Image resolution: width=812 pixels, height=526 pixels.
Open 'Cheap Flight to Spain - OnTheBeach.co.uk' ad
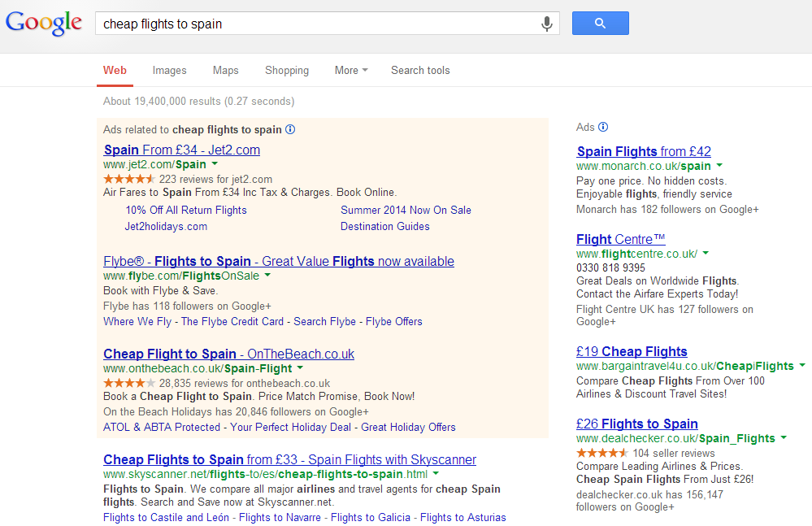(x=229, y=354)
